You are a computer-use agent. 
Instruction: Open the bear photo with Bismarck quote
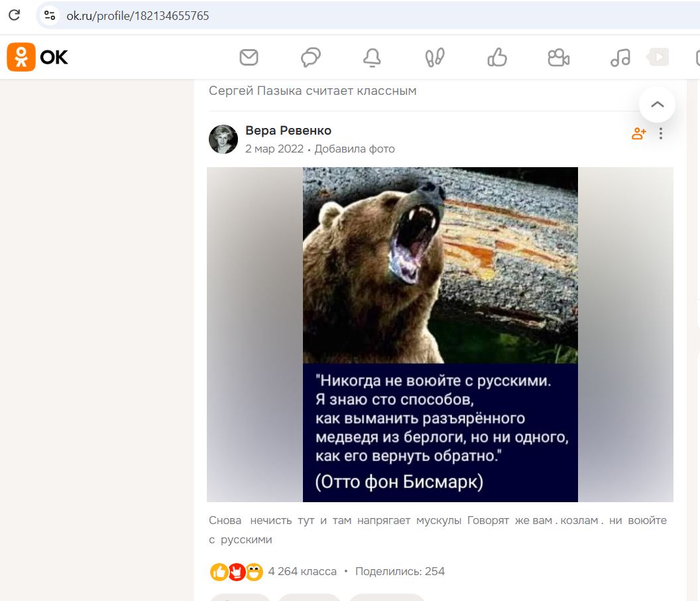440,334
